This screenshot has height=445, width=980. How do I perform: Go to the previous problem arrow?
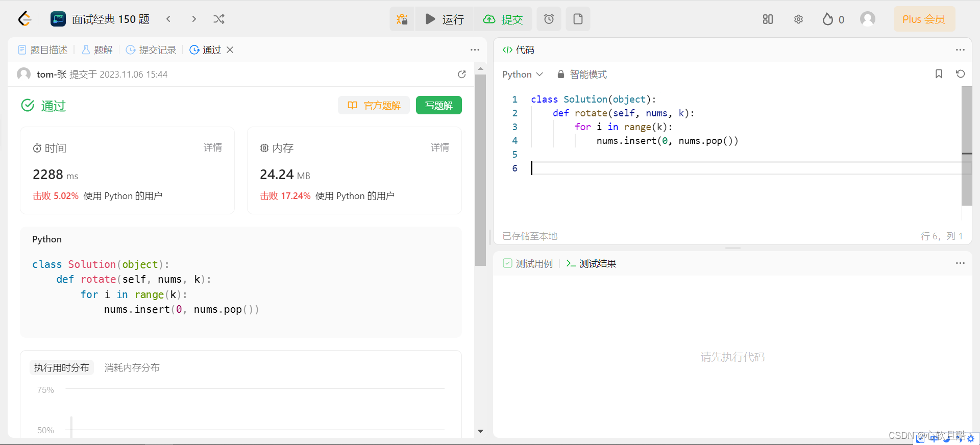pos(168,19)
